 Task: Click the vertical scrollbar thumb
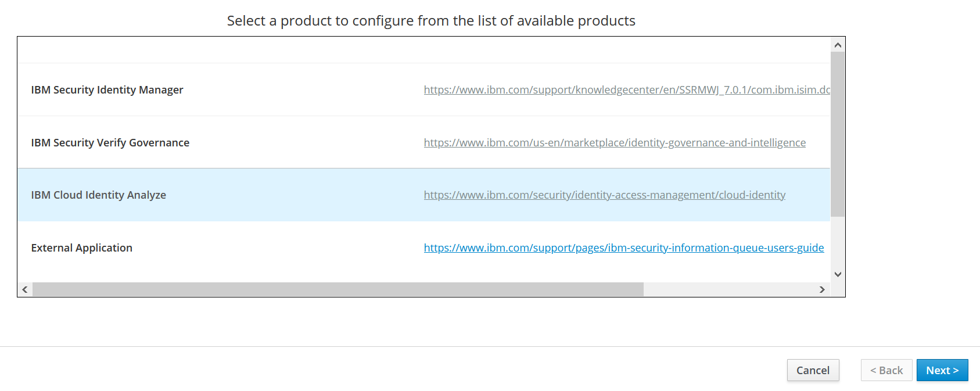coord(838,134)
